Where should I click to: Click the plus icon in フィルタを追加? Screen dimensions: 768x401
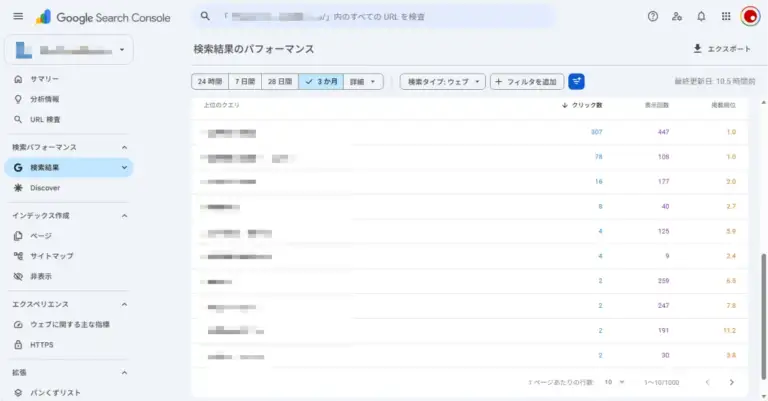499,81
